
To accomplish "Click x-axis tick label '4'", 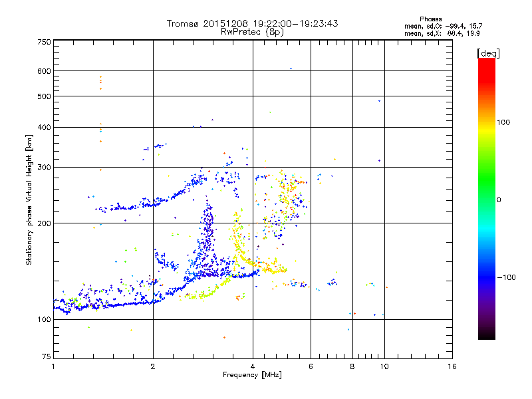I will pyautogui.click(x=253, y=366).
